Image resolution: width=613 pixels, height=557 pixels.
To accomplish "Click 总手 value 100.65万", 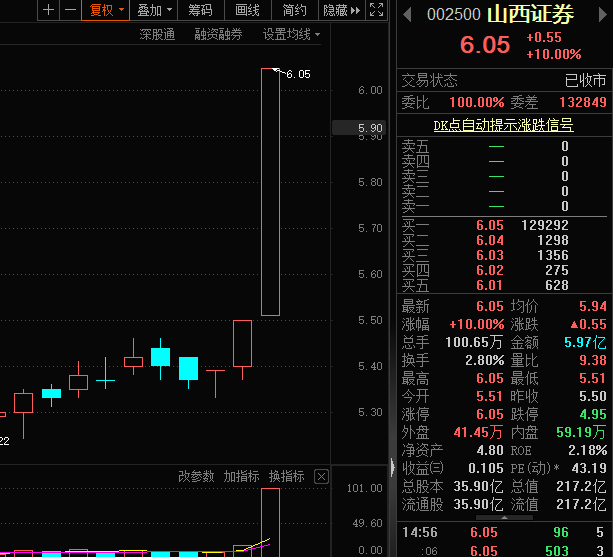I will [x=474, y=342].
